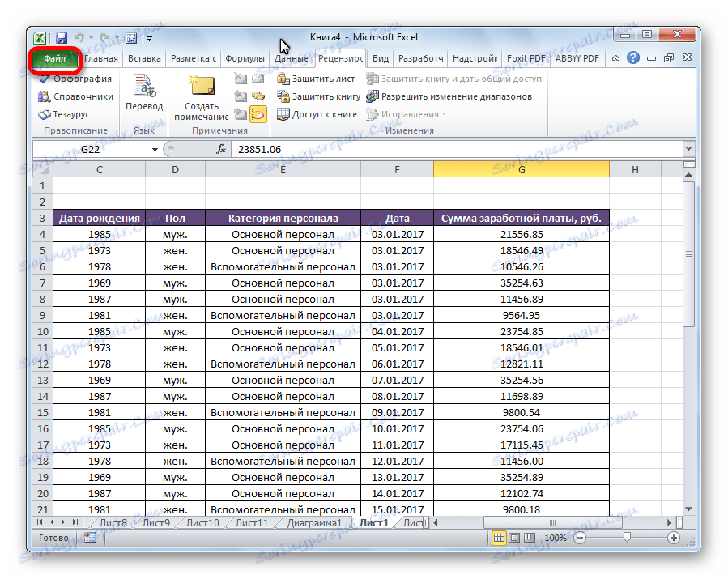Switch to Page Break Preview view
This screenshot has height=579, width=728.
(529, 538)
